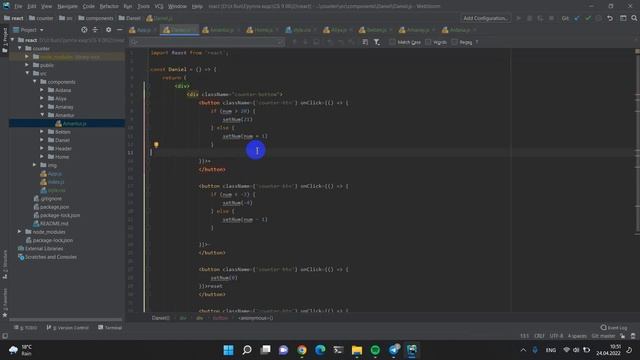Image resolution: width=640 pixels, height=360 pixels.
Task: Enable the Words checkbox
Action: [x=428, y=42]
